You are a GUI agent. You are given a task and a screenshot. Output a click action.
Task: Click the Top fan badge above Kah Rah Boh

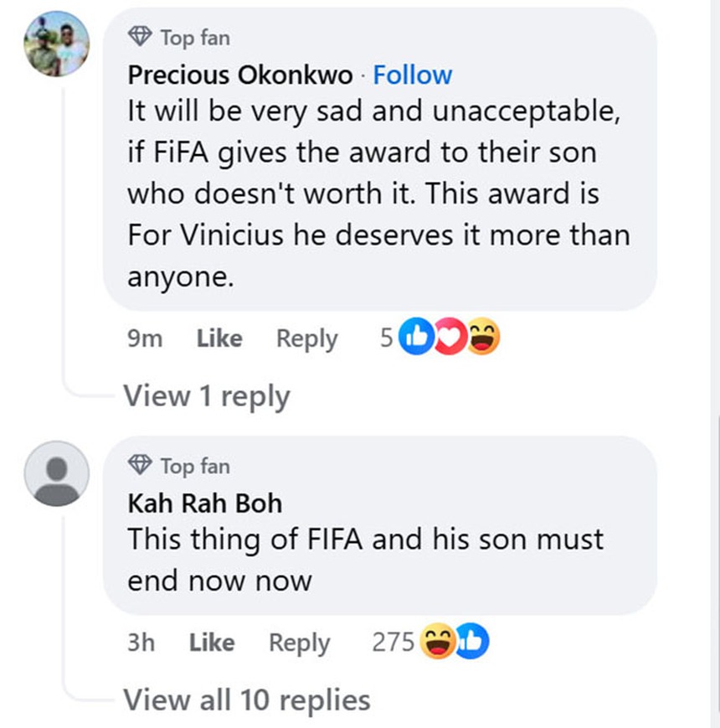pyautogui.click(x=178, y=466)
